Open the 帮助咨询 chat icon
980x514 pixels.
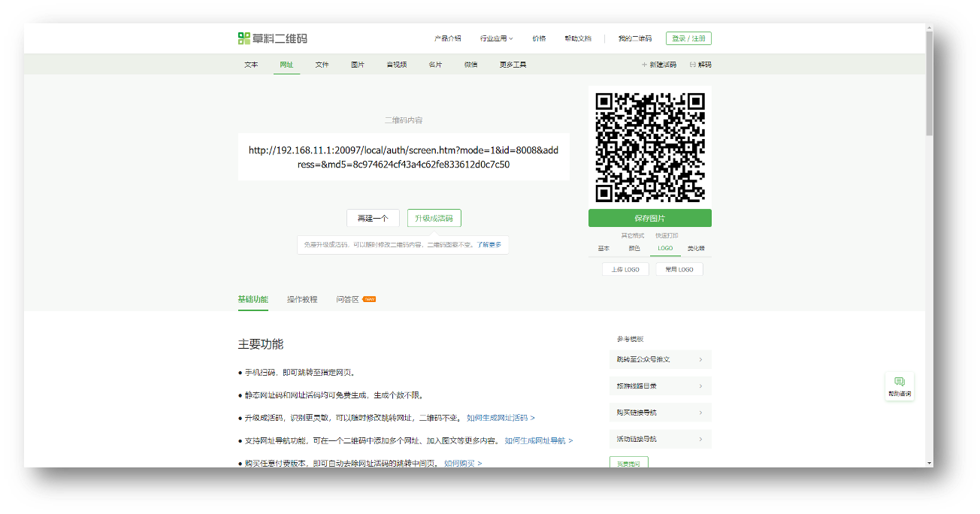tap(900, 386)
